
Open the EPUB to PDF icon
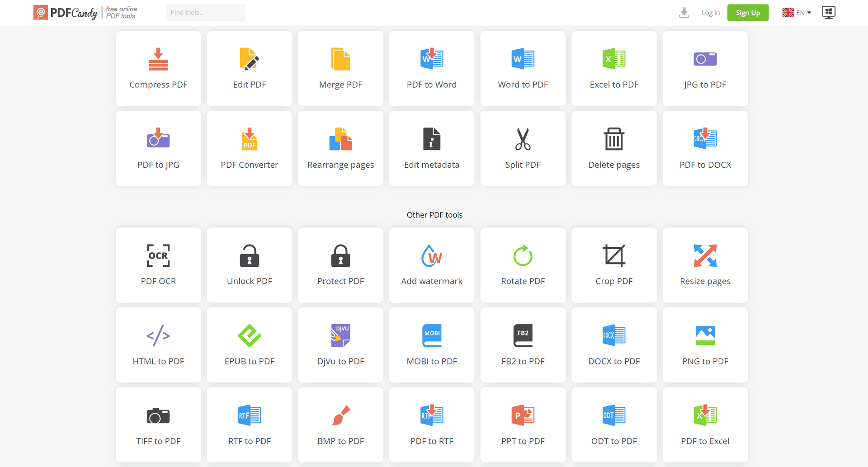tap(250, 335)
